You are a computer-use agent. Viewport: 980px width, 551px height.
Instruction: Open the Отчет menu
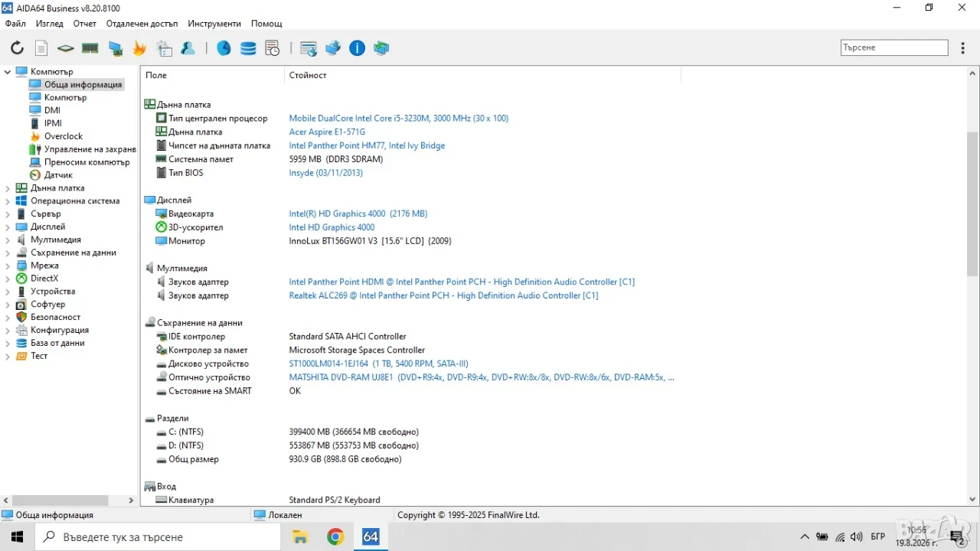(x=85, y=24)
